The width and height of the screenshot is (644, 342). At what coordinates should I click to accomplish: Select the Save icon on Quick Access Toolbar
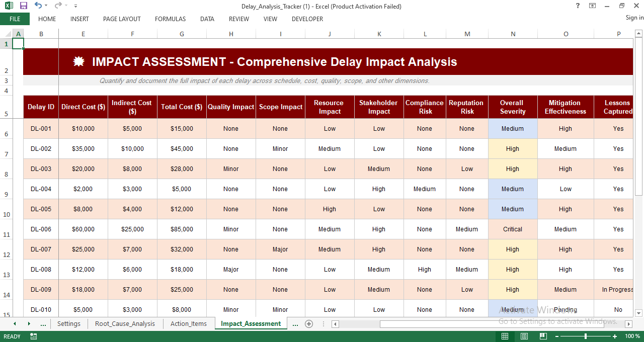coord(24,6)
